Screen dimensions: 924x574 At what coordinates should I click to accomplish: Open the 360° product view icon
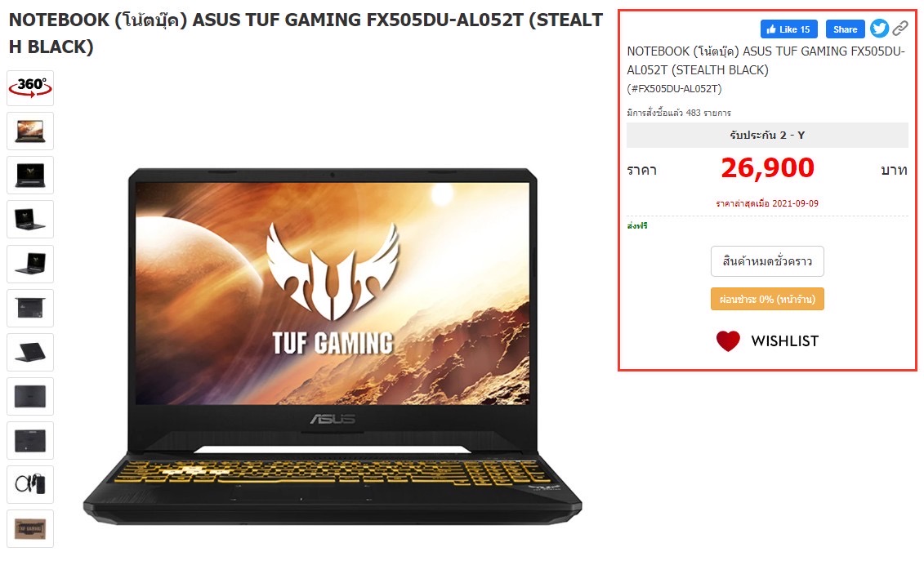click(30, 87)
